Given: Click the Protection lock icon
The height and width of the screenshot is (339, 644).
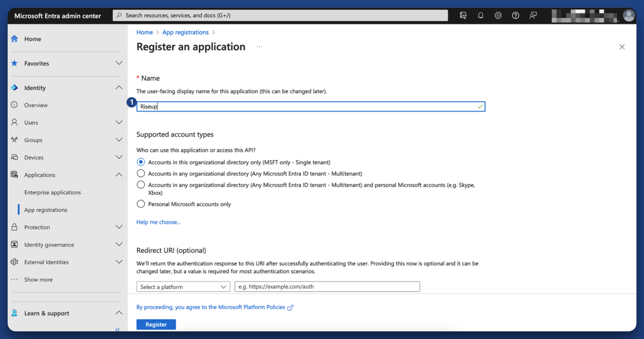Looking at the screenshot, I should (x=14, y=227).
